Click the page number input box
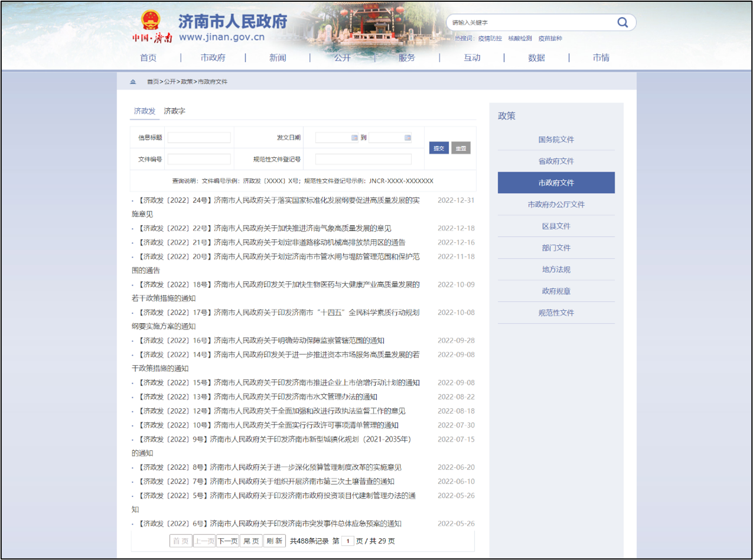Screen dimensions: 753x560 [348, 541]
